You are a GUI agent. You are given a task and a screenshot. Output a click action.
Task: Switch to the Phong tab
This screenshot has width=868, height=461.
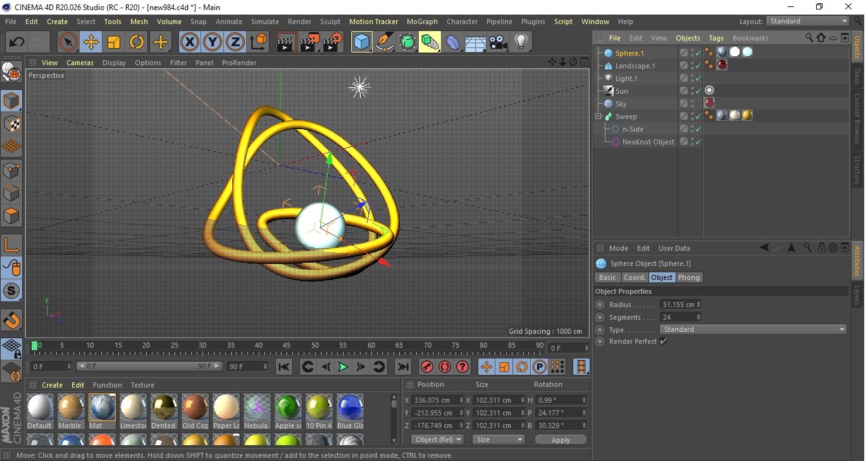tap(689, 277)
